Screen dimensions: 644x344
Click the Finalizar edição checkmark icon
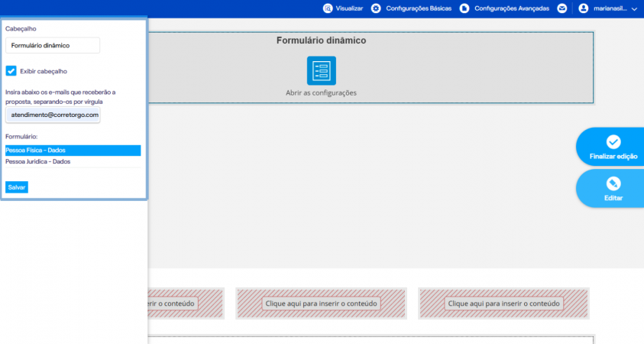613,141
